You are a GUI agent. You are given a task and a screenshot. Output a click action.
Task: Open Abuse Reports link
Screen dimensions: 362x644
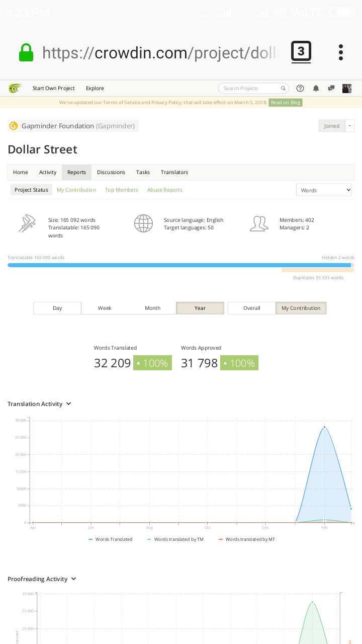165,190
